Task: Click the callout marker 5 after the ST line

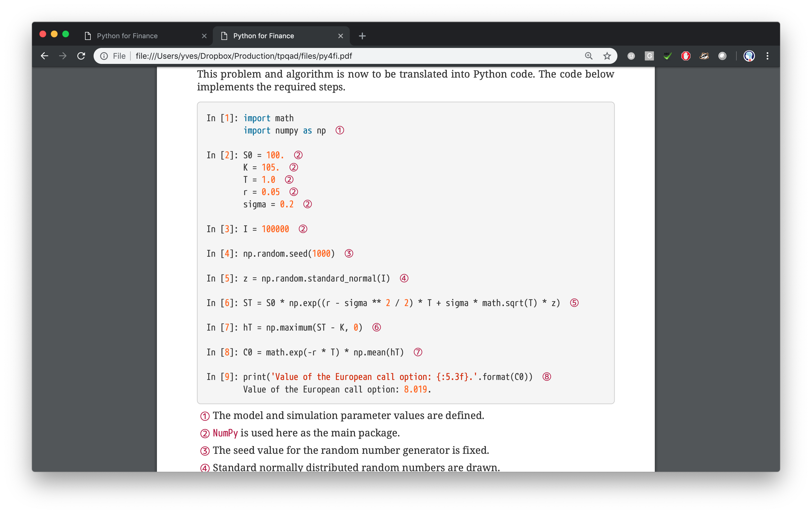Action: click(x=574, y=303)
